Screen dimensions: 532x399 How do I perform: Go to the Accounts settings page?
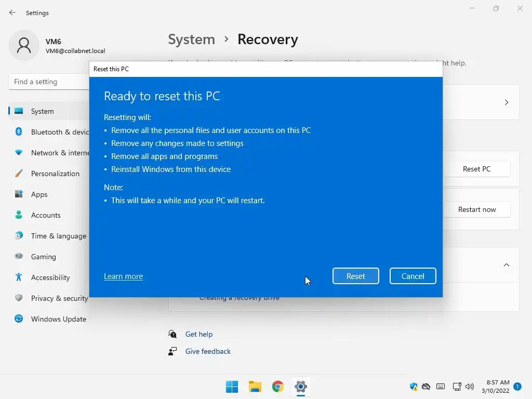[46, 215]
